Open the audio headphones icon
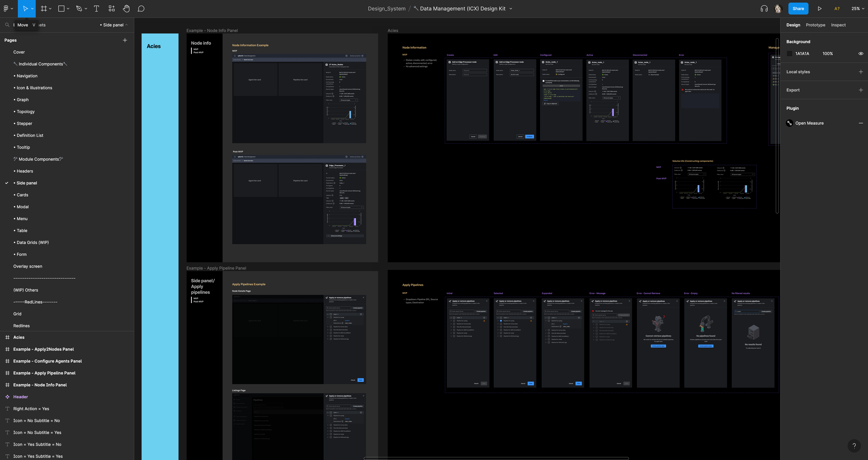Viewport: 868px width, 460px height. click(764, 9)
